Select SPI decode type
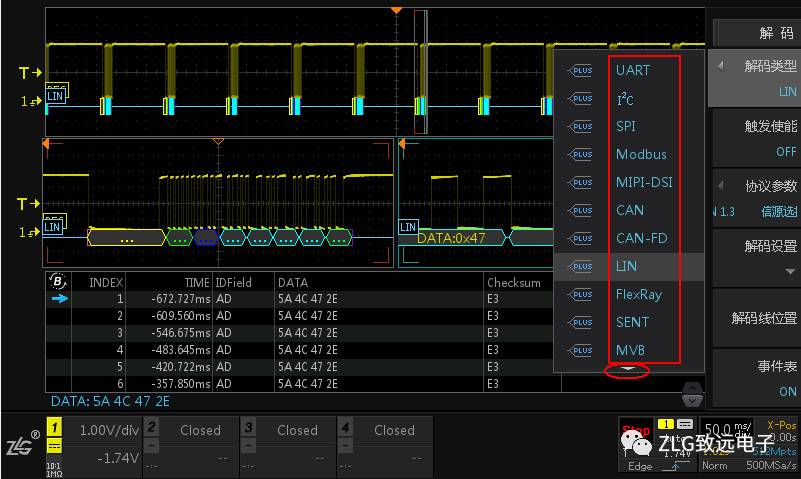801x479 pixels. pos(626,126)
